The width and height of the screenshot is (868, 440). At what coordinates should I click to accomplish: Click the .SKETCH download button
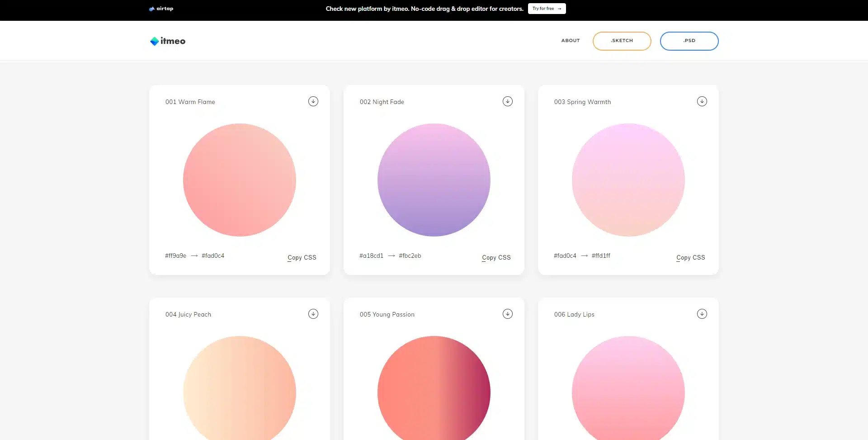tap(622, 41)
